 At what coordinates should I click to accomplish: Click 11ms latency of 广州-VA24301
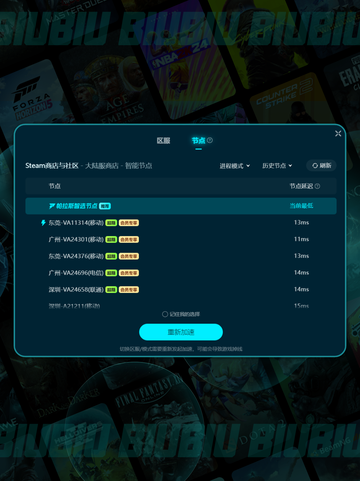pos(301,239)
